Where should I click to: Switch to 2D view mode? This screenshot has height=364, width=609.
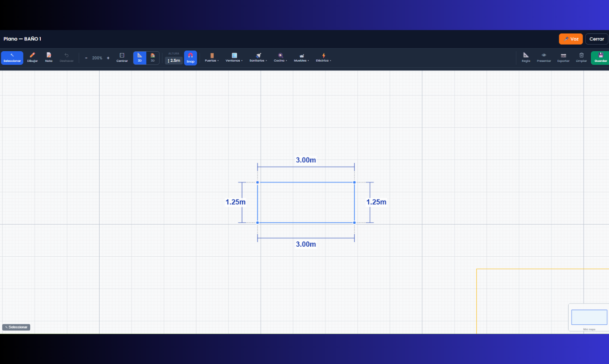pyautogui.click(x=140, y=58)
